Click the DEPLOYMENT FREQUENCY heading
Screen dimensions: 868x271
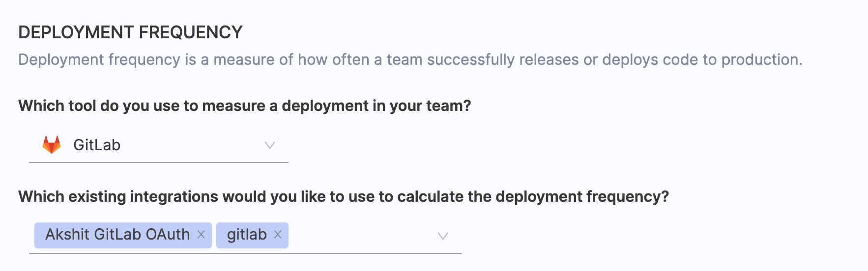point(130,32)
